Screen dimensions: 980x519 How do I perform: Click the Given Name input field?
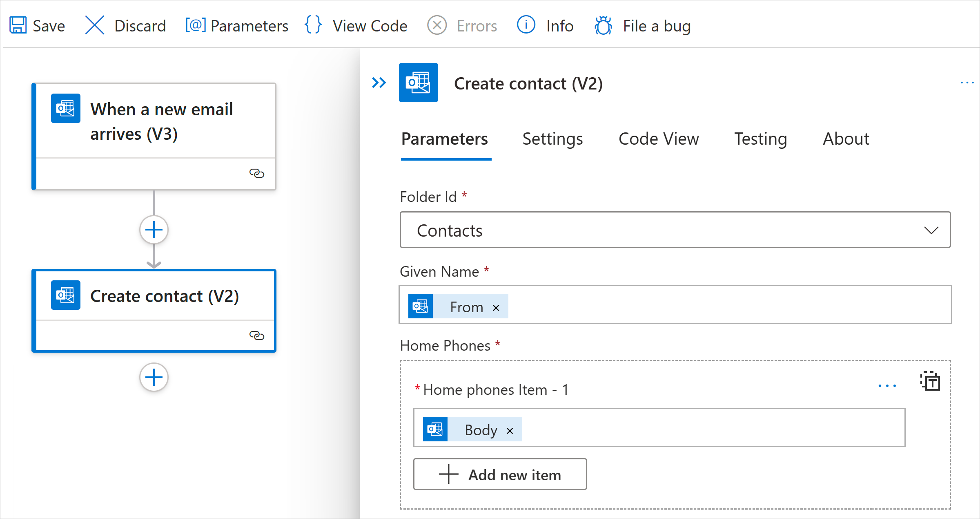(x=675, y=305)
